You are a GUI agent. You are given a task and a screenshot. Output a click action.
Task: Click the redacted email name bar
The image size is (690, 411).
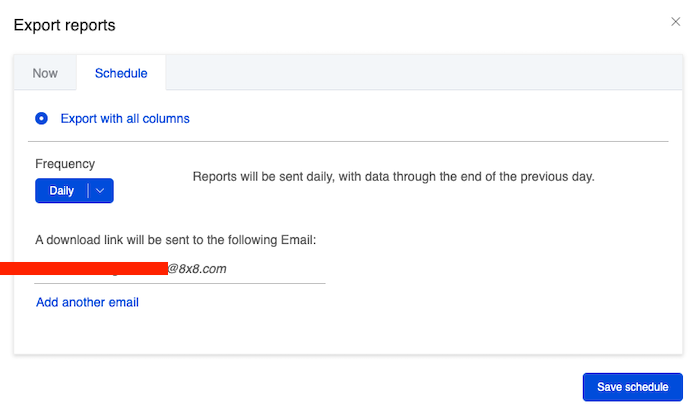pyautogui.click(x=83, y=268)
